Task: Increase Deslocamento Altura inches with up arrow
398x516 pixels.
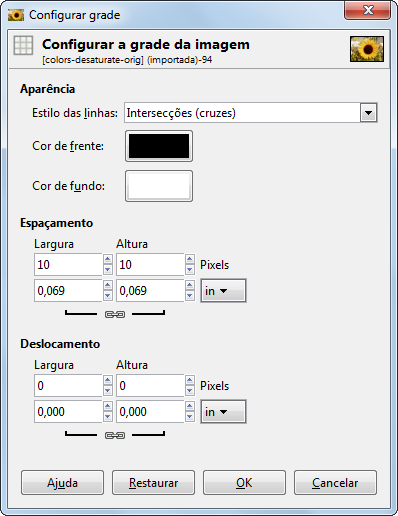Action: point(190,406)
